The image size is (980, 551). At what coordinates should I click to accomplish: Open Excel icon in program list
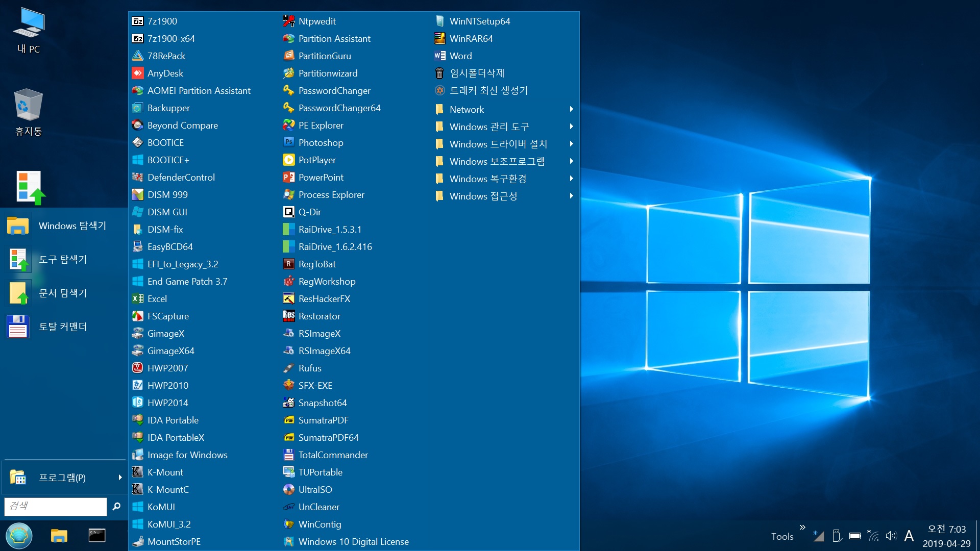pyautogui.click(x=138, y=298)
